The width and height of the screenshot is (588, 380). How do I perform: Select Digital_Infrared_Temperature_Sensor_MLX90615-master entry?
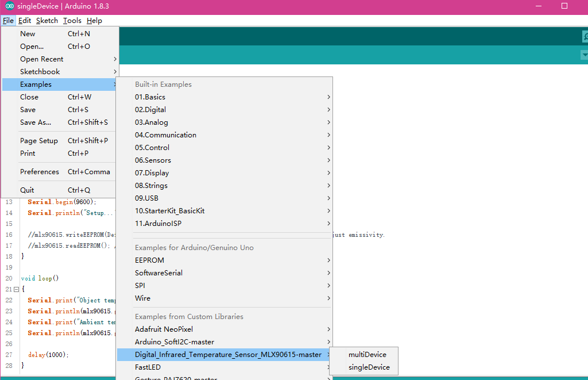225,355
